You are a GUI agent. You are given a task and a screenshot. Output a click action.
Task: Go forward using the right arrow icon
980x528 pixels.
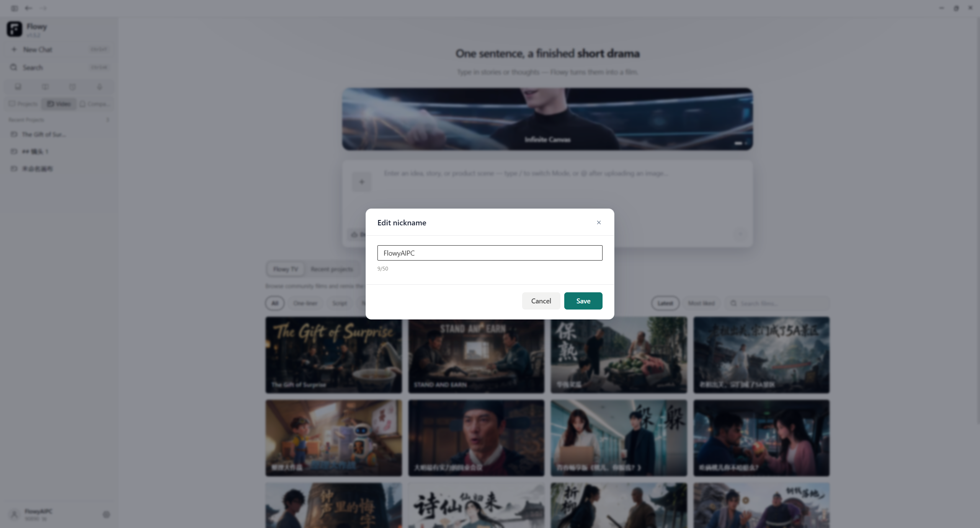[43, 8]
